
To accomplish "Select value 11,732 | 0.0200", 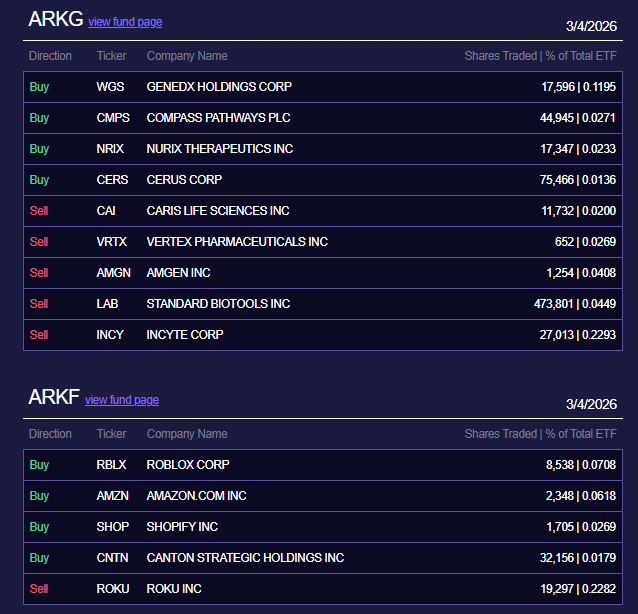I will 578,210.
